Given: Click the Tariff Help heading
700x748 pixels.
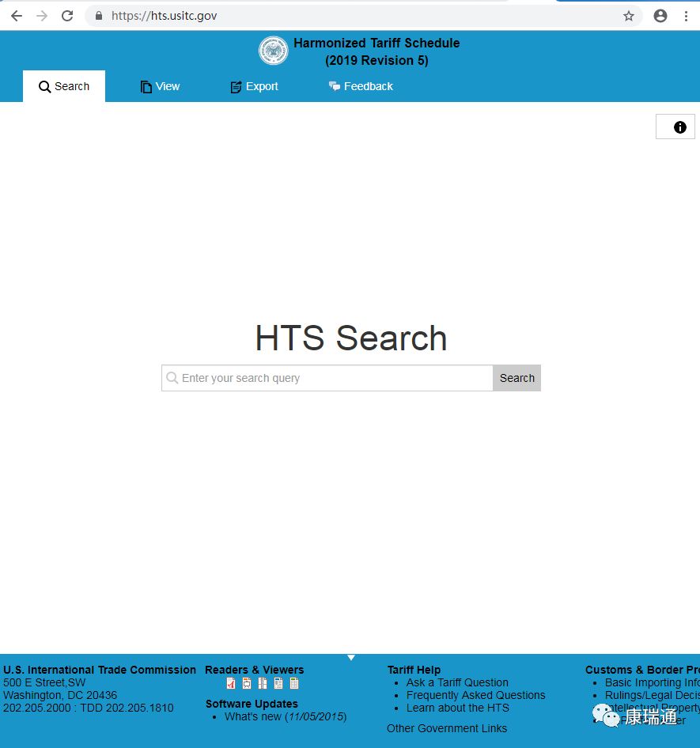Looking at the screenshot, I should 414,670.
